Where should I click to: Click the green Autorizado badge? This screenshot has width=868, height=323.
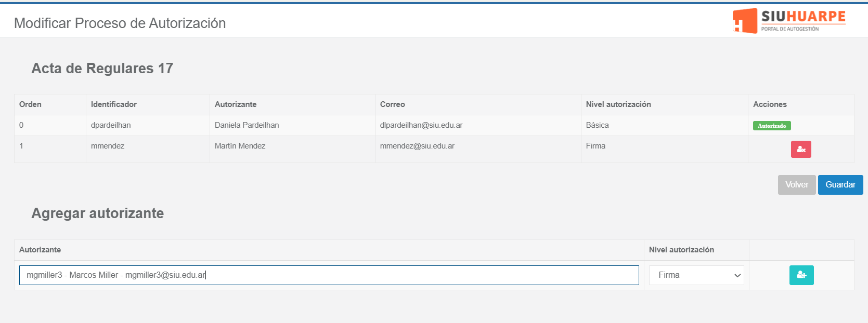pos(772,126)
